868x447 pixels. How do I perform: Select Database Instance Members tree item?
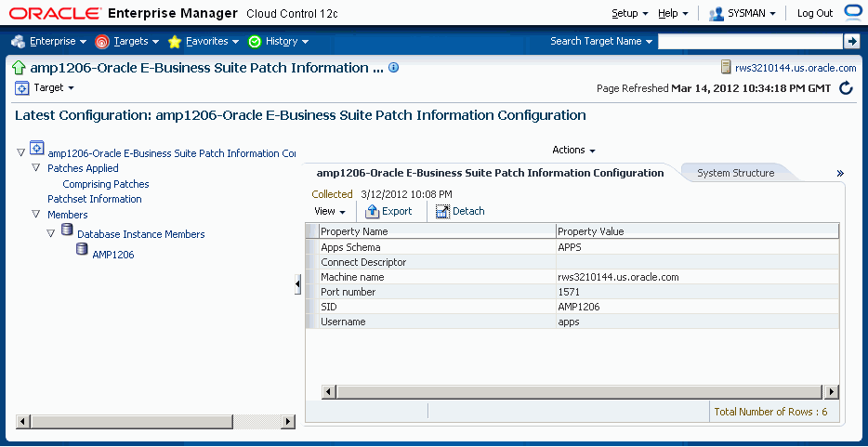[141, 234]
